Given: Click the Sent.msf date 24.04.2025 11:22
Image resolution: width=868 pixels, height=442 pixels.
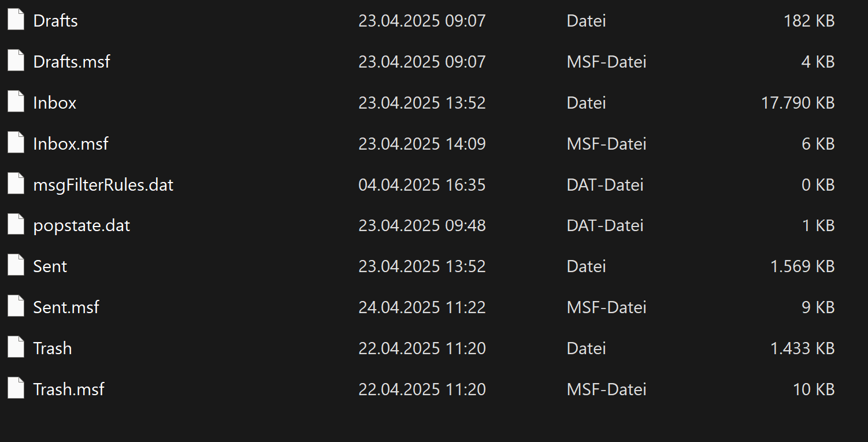Looking at the screenshot, I should point(422,307).
